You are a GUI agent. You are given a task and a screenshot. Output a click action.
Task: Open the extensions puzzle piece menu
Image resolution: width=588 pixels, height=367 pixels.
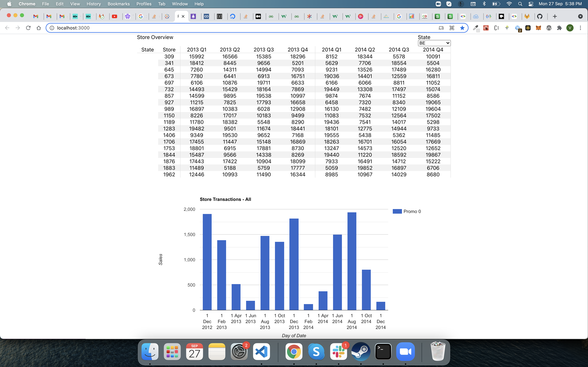pos(559,28)
